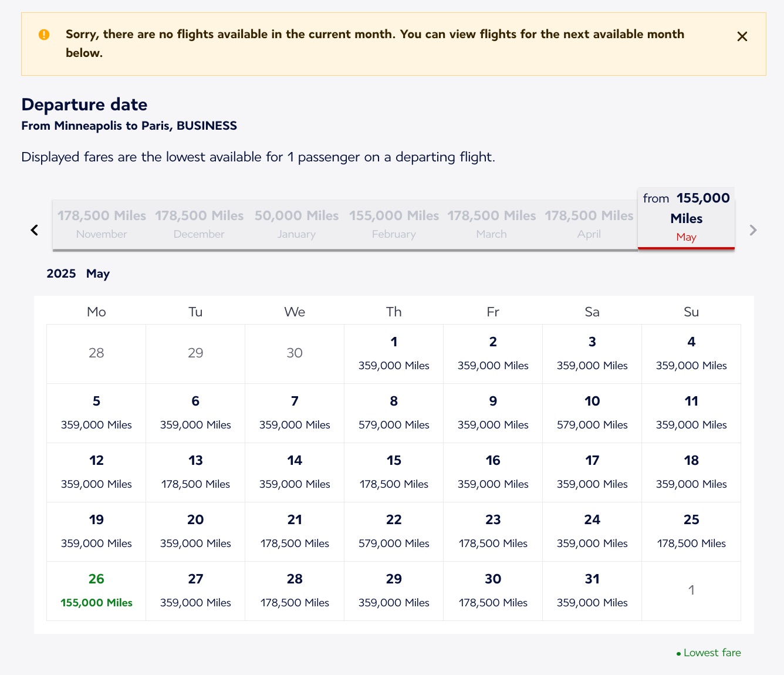
Task: Select the May month tab showing 155,000 Miles
Action: click(x=685, y=218)
